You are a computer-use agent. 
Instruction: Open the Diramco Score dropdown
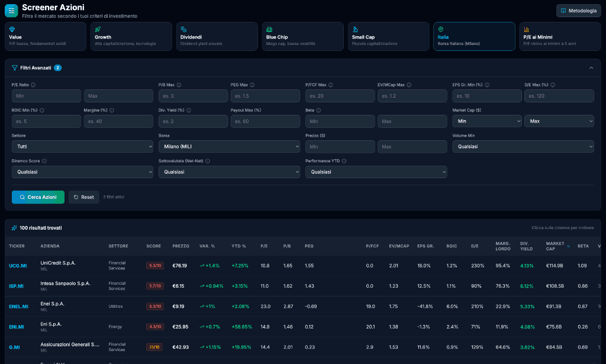[82, 172]
